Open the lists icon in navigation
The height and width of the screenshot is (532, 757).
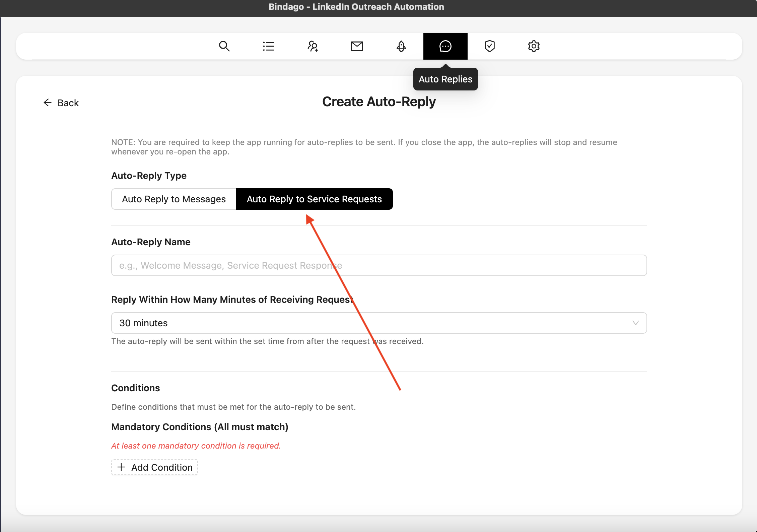(268, 46)
